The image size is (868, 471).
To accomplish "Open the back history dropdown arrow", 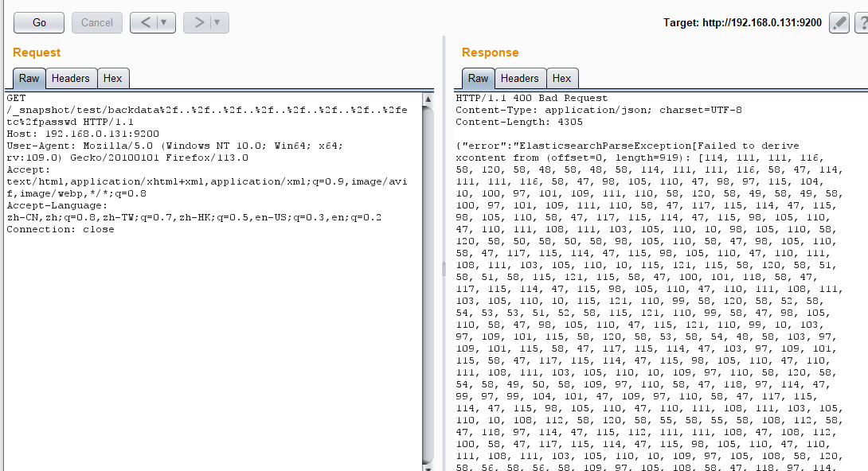I will 164,22.
